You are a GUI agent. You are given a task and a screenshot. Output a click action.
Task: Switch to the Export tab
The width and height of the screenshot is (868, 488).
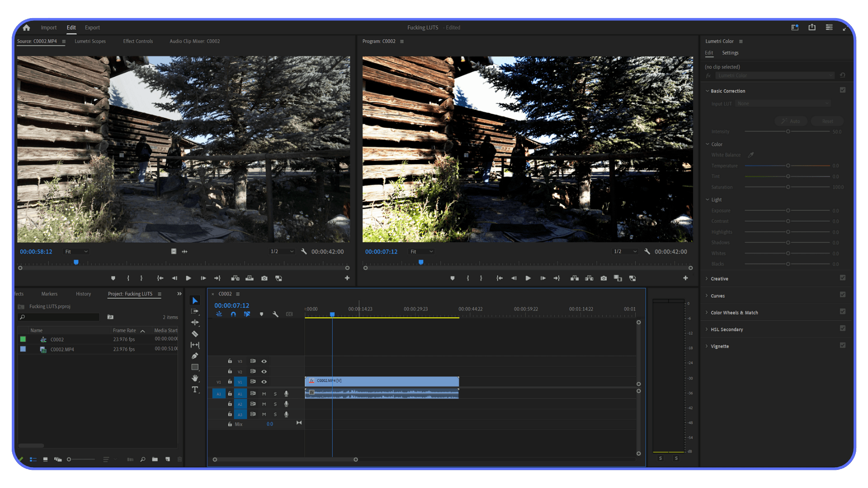[x=92, y=28]
